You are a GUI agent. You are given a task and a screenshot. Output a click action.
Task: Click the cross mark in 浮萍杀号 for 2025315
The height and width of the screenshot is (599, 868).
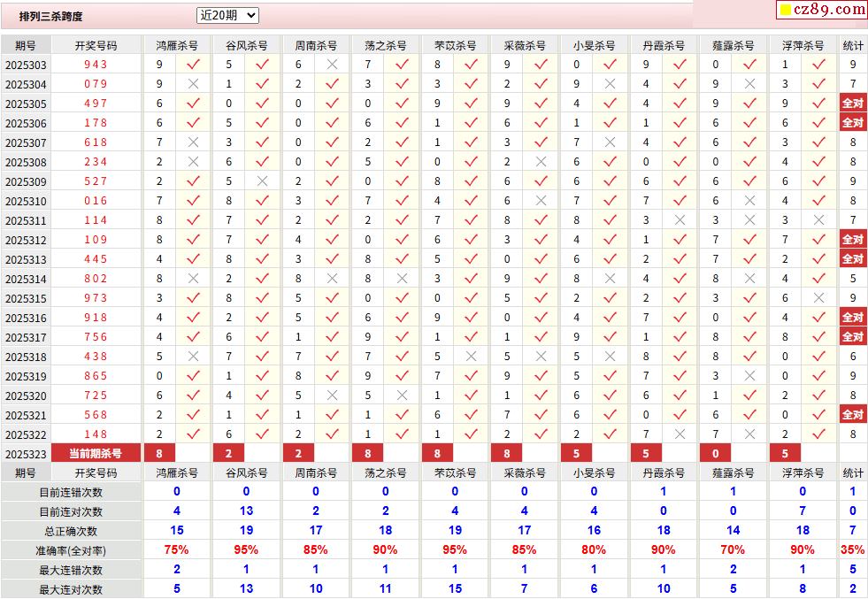click(x=819, y=298)
